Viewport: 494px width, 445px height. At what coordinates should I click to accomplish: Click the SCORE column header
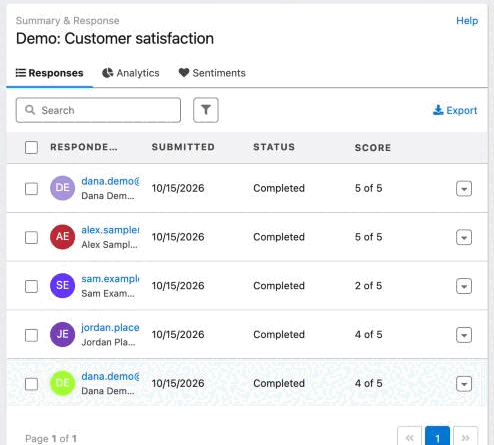pyautogui.click(x=373, y=148)
